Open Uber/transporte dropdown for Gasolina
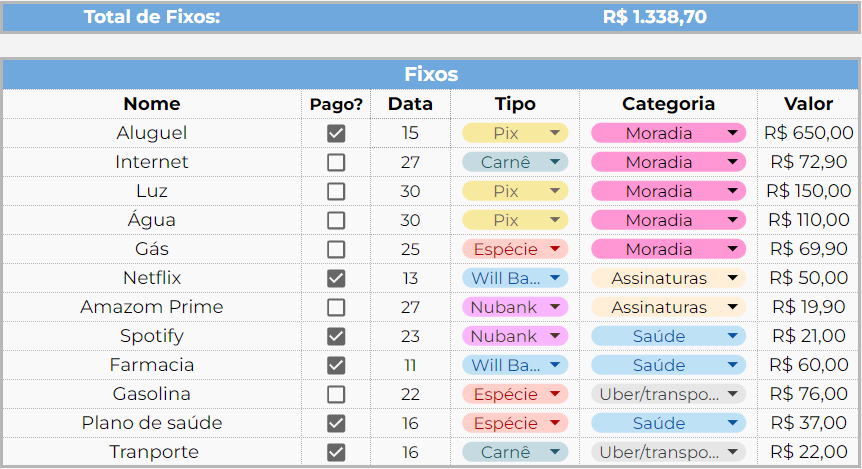The image size is (862, 469). point(733,394)
